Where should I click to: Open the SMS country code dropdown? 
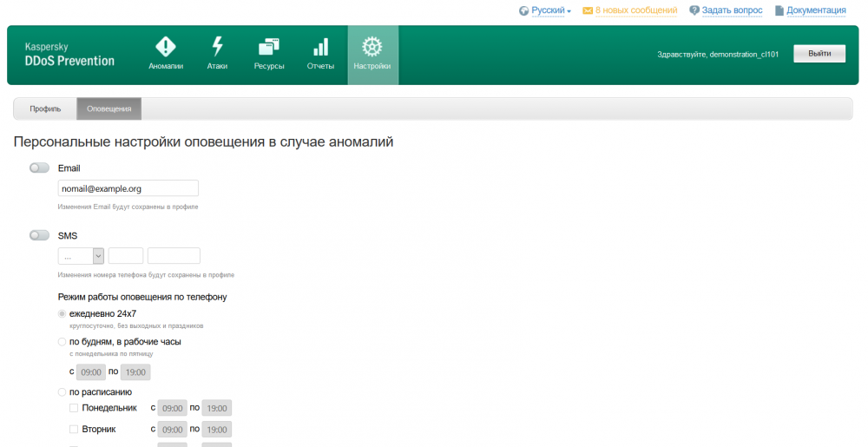[81, 256]
